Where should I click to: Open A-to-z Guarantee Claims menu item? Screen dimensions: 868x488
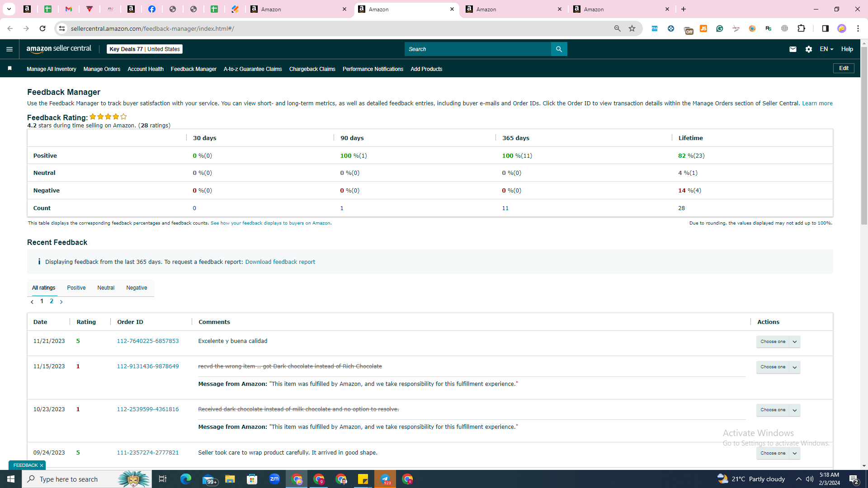click(x=253, y=69)
